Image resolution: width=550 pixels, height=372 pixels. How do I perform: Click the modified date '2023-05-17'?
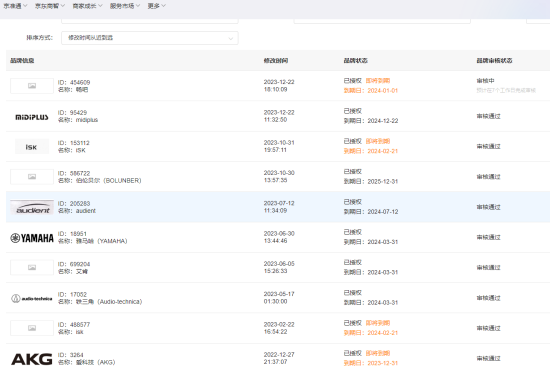pyautogui.click(x=279, y=294)
